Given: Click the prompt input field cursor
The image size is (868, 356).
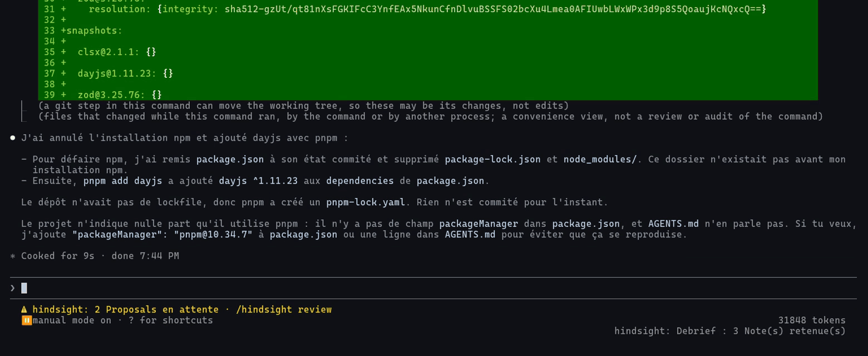Looking at the screenshot, I should (x=24, y=288).
